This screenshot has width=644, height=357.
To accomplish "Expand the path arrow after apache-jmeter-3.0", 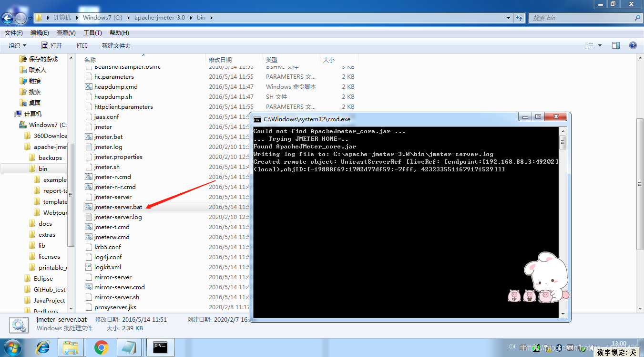I will (191, 18).
